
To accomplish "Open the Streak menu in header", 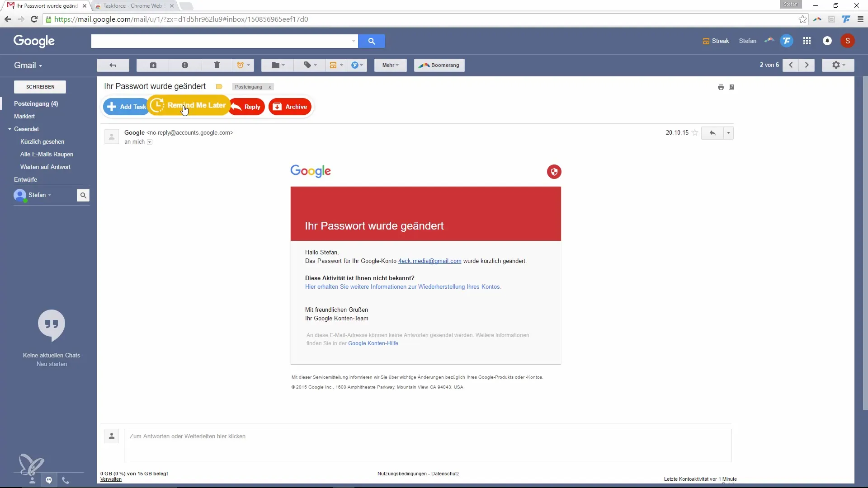I will [x=716, y=41].
